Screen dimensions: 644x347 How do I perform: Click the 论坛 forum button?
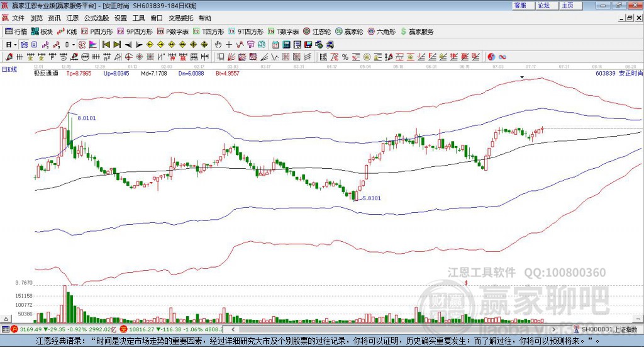click(547, 5)
